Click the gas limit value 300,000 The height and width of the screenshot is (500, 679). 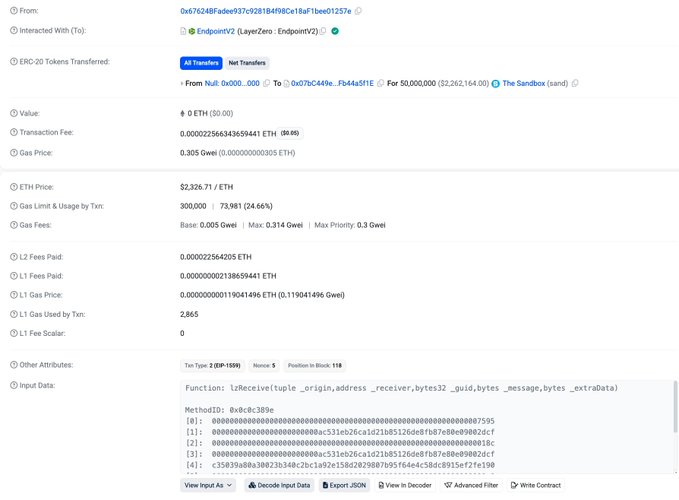pyautogui.click(x=193, y=206)
